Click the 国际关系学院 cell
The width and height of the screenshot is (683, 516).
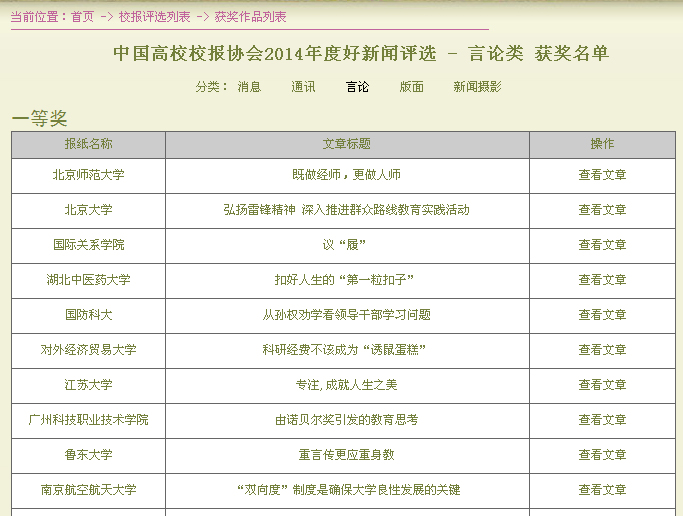pyautogui.click(x=88, y=245)
